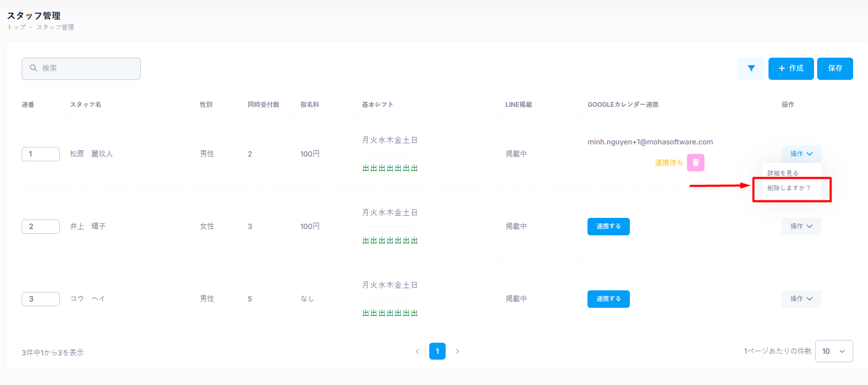Go to next page arrow
This screenshot has width=868, height=385.
click(x=457, y=352)
